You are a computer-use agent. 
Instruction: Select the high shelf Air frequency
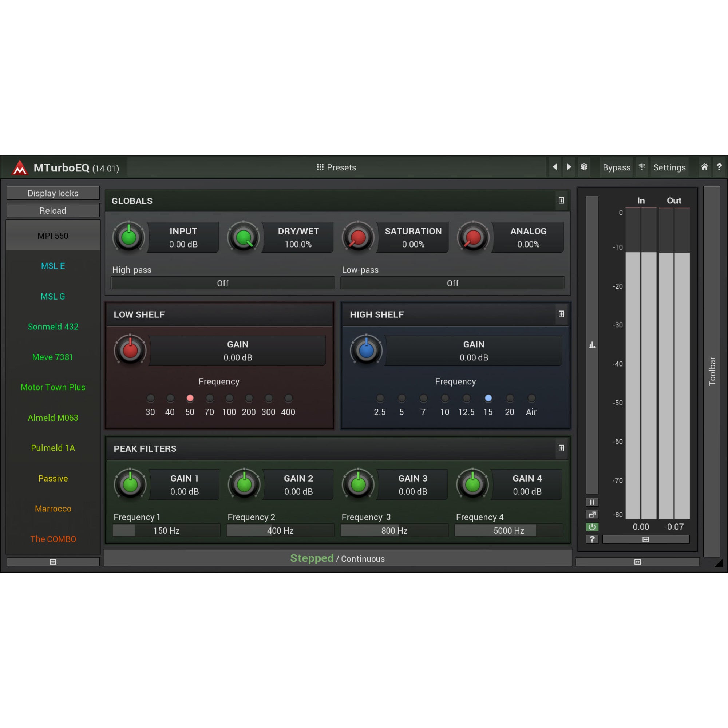coord(531,398)
